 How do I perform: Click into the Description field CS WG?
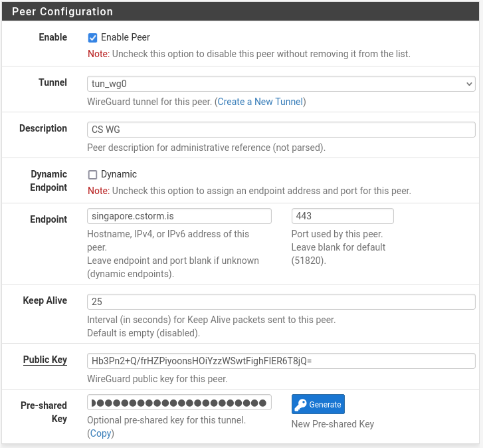coord(281,130)
